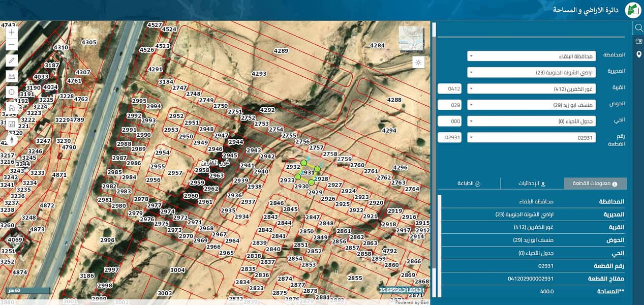Image resolution: width=644 pixels, height=305 pixels.
Task: Select parcel 4294 on the map
Action: click(x=389, y=130)
